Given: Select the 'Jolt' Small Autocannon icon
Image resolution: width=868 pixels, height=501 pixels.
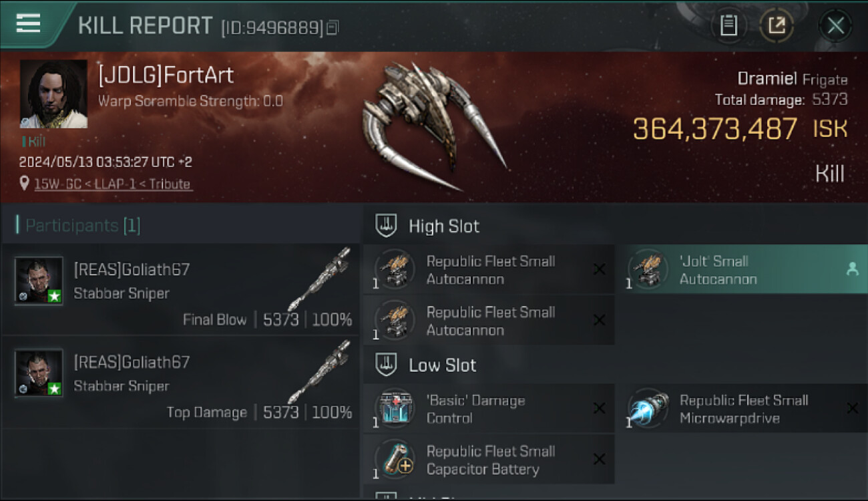Looking at the screenshot, I should coord(647,270).
